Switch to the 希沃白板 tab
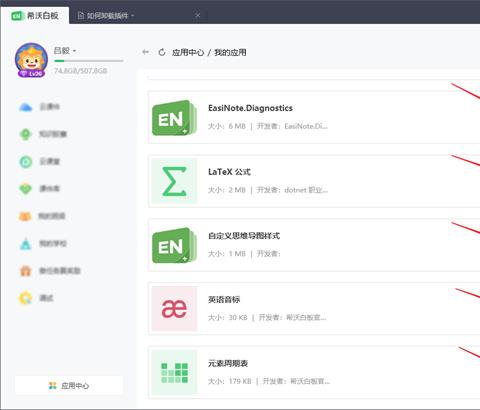This screenshot has height=410, width=480. pos(35,15)
